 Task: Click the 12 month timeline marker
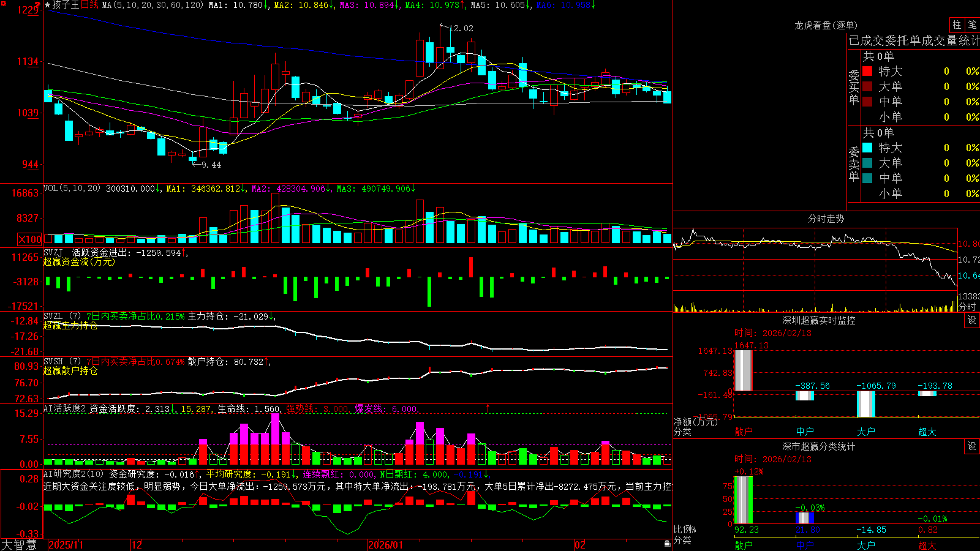[x=137, y=545]
